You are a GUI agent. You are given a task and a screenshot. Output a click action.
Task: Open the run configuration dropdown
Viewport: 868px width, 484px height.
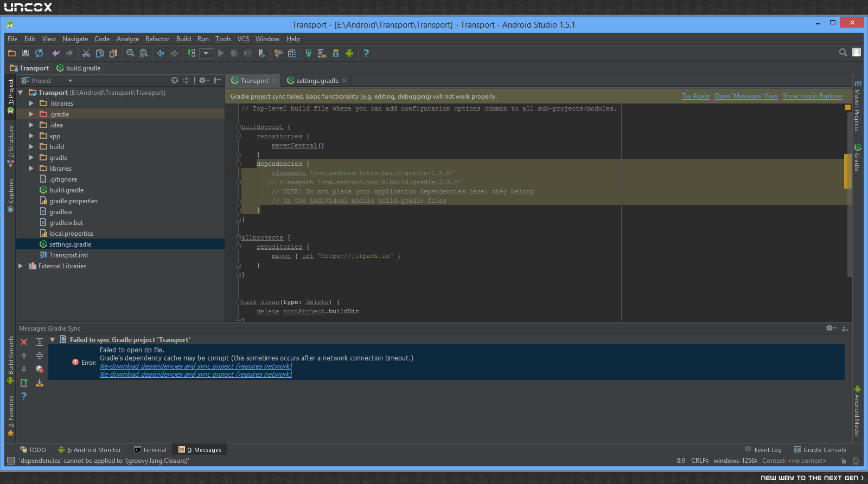pyautogui.click(x=206, y=53)
